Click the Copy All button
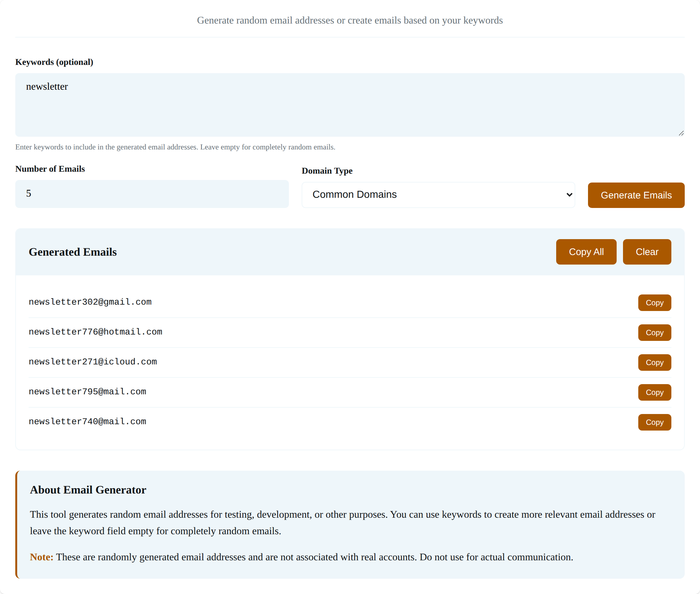The image size is (700, 594). coord(586,252)
